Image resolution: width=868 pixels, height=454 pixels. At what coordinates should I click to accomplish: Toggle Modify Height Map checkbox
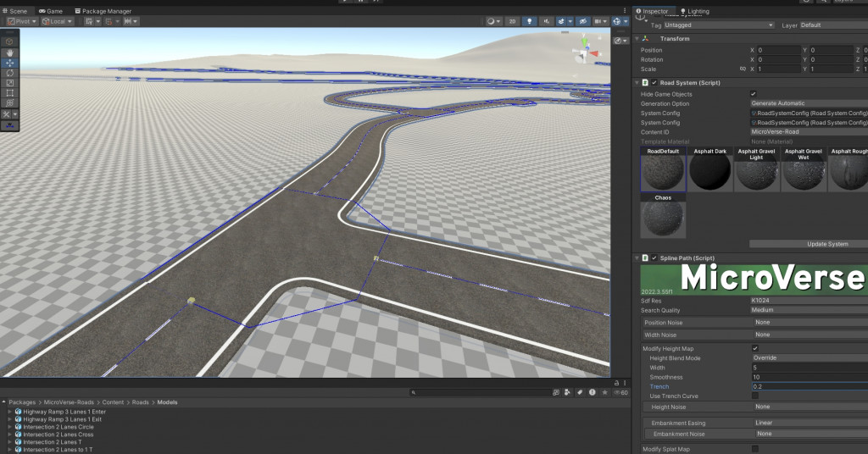[755, 348]
